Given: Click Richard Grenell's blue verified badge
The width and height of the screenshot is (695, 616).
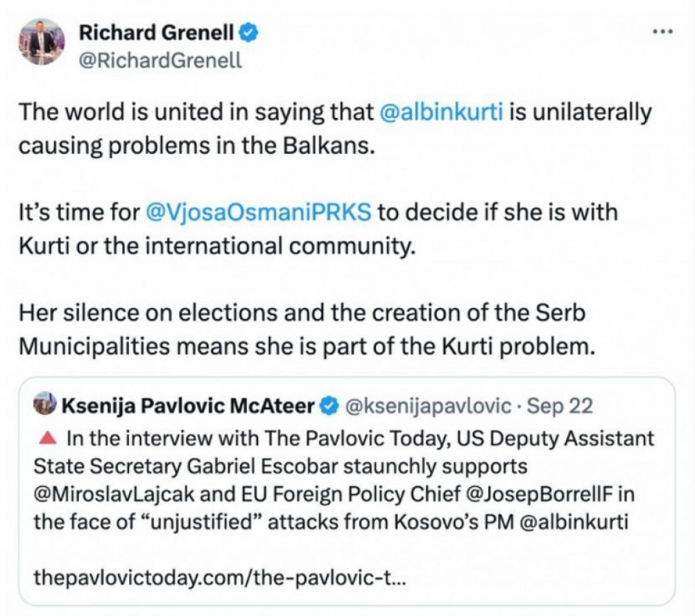Looking at the screenshot, I should (249, 32).
